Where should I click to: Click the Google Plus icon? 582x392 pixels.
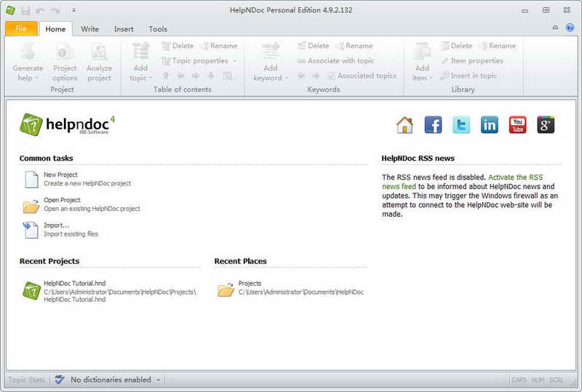click(x=546, y=125)
